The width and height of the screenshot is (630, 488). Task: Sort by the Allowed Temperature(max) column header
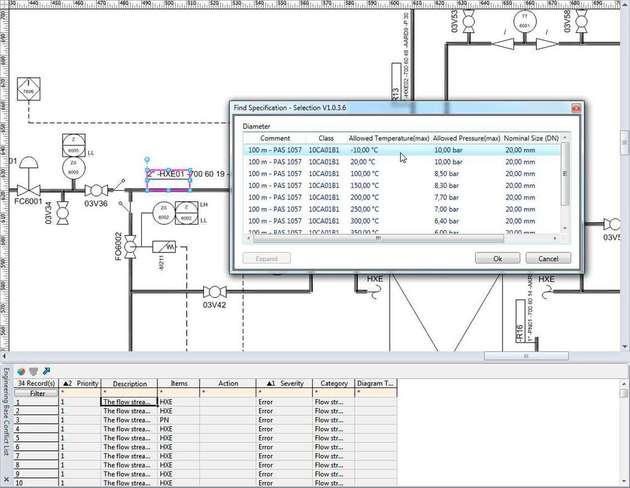pyautogui.click(x=389, y=138)
